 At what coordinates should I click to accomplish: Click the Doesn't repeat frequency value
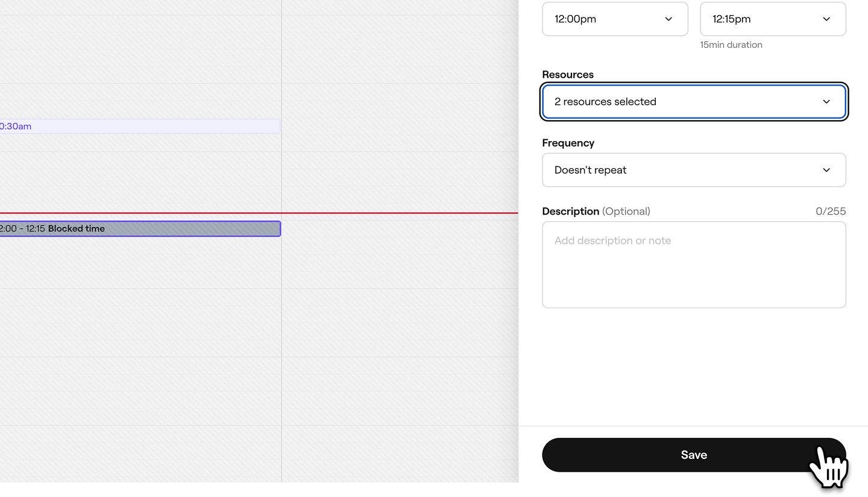pyautogui.click(x=590, y=169)
